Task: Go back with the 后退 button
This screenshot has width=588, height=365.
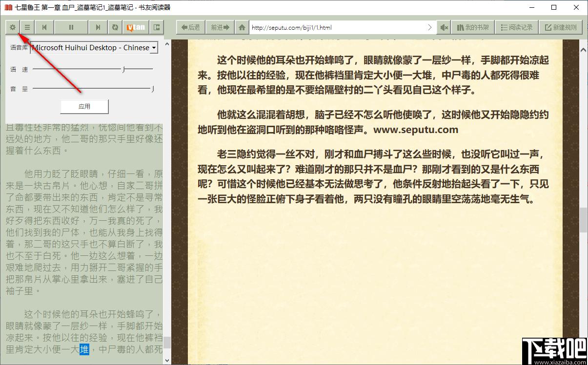Action: [190, 27]
